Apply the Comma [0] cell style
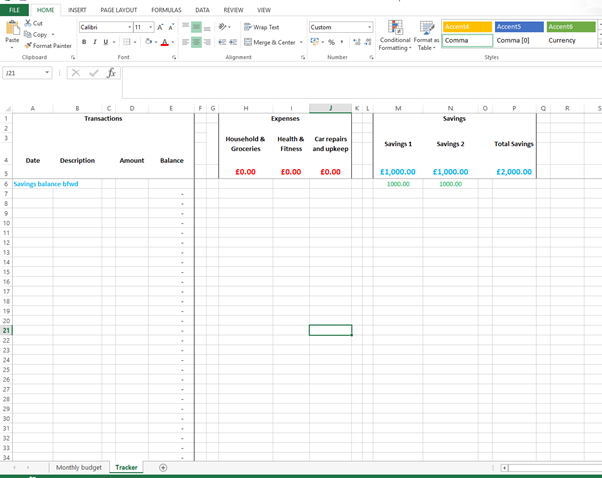The width and height of the screenshot is (602, 478). (519, 41)
